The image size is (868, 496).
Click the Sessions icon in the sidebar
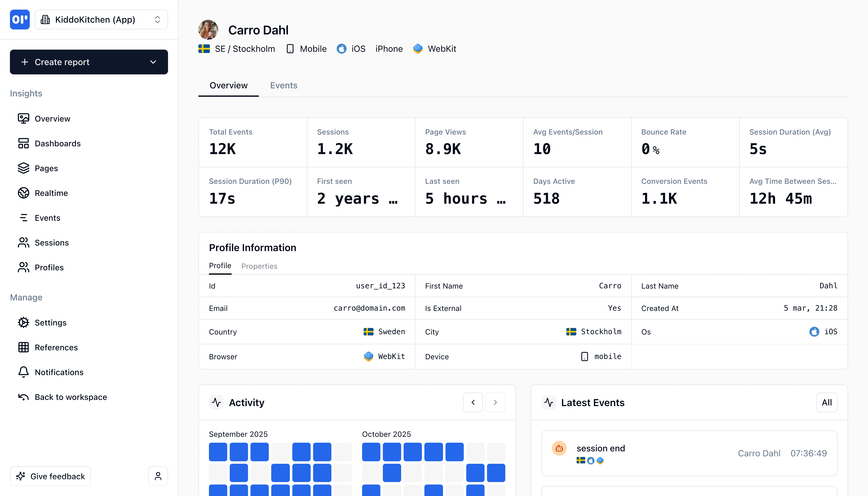(x=23, y=243)
